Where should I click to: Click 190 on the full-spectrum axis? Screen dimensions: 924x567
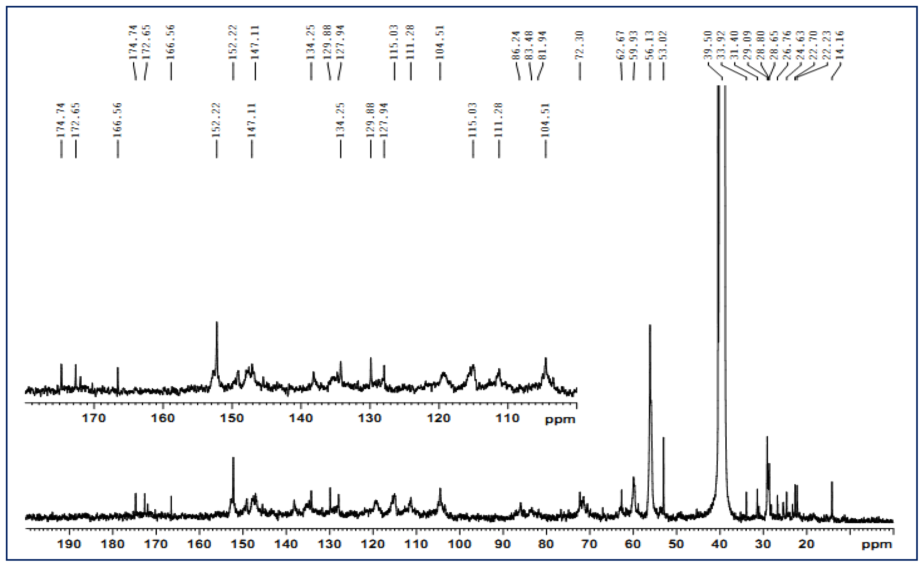[69, 544]
